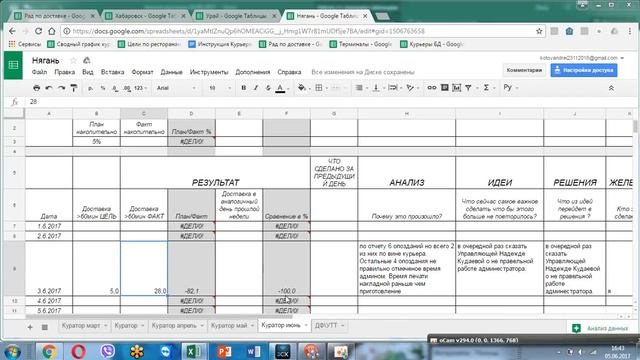The width and height of the screenshot is (640, 360).
Task: Open the borders dropdown
Action: 322,88
